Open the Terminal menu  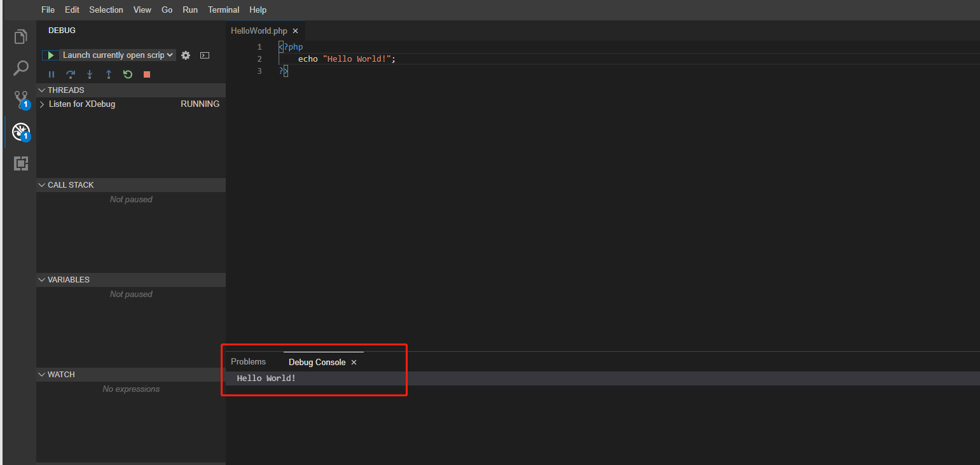(224, 10)
